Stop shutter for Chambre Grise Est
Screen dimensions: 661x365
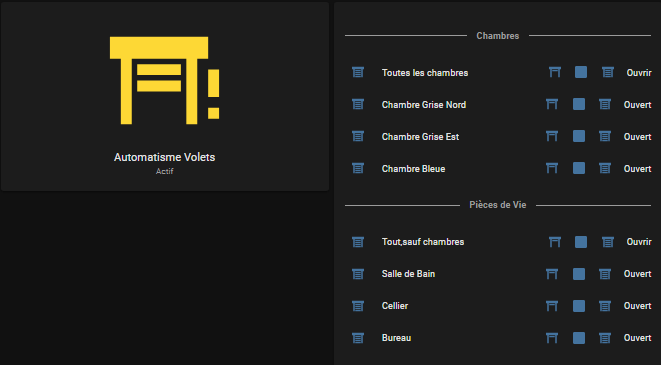click(579, 136)
